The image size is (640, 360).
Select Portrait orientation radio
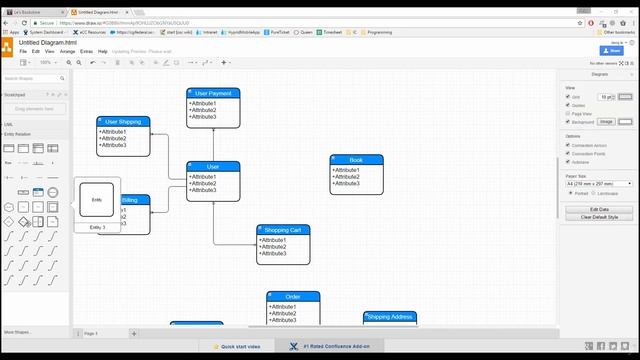(571, 193)
